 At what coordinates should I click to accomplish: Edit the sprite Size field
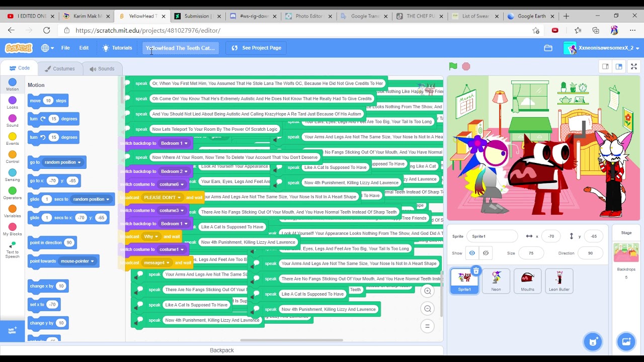click(x=531, y=253)
